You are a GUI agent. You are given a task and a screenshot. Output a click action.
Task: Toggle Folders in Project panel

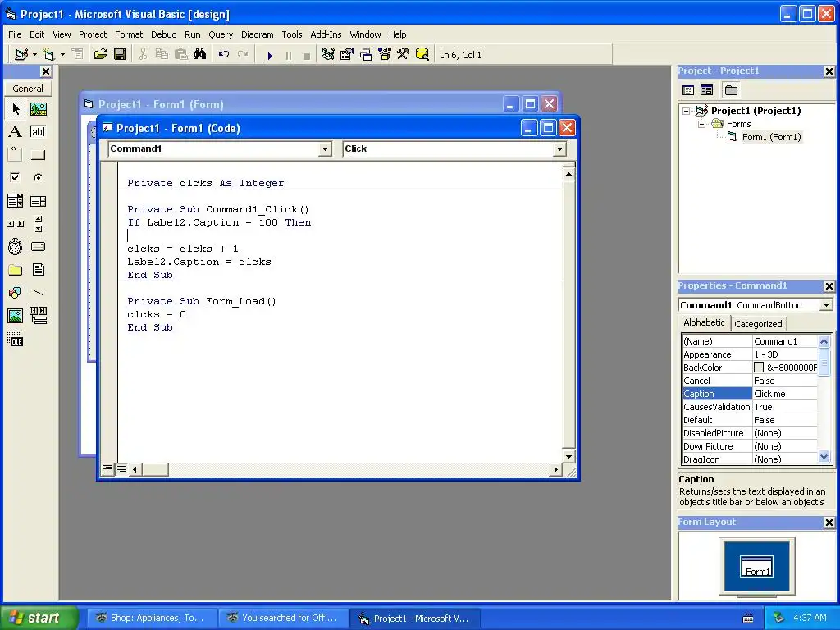pyautogui.click(x=731, y=90)
